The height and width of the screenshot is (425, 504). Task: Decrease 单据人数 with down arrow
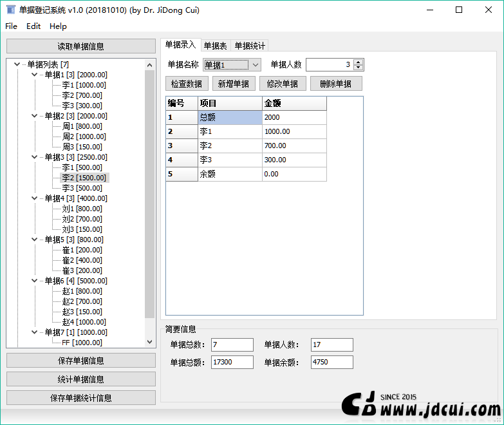click(x=359, y=68)
